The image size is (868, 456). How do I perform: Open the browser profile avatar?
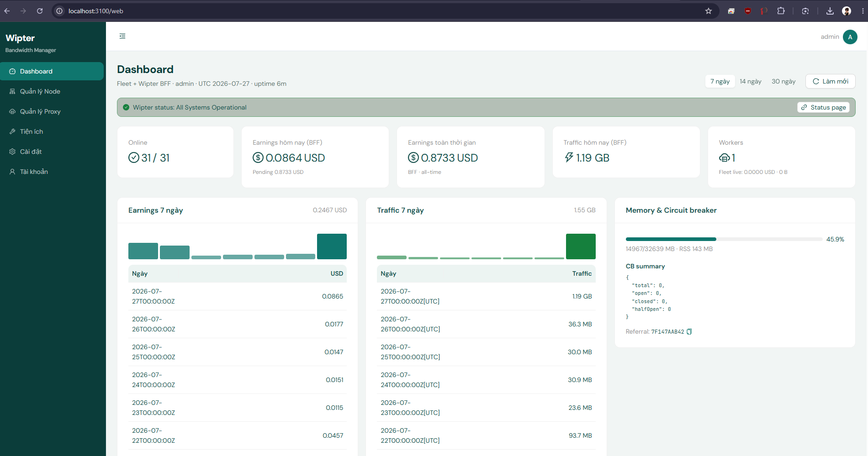click(x=847, y=11)
